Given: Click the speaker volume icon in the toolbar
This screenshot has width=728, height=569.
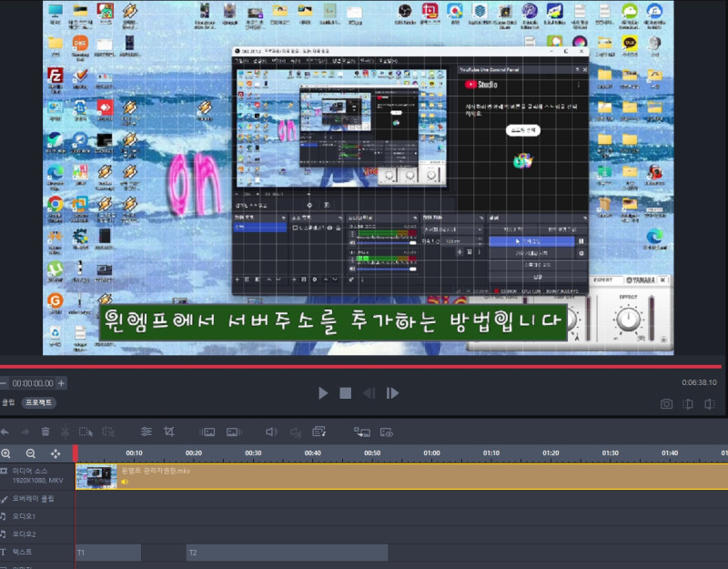Looking at the screenshot, I should [x=271, y=432].
